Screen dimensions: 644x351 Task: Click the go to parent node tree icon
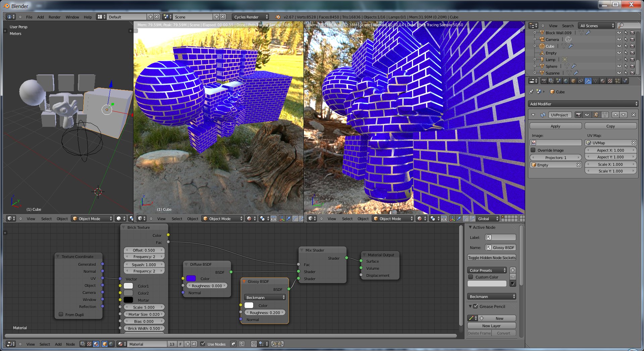click(242, 344)
